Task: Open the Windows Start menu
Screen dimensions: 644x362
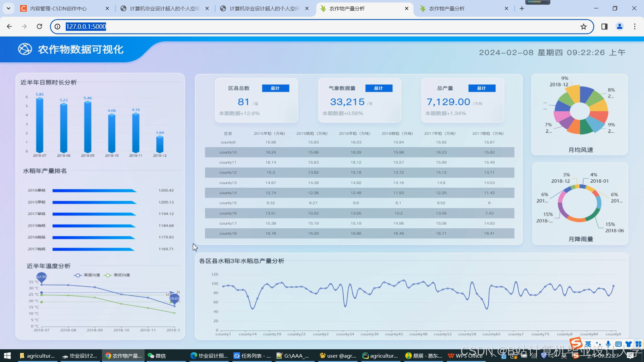Action: pos(7,356)
